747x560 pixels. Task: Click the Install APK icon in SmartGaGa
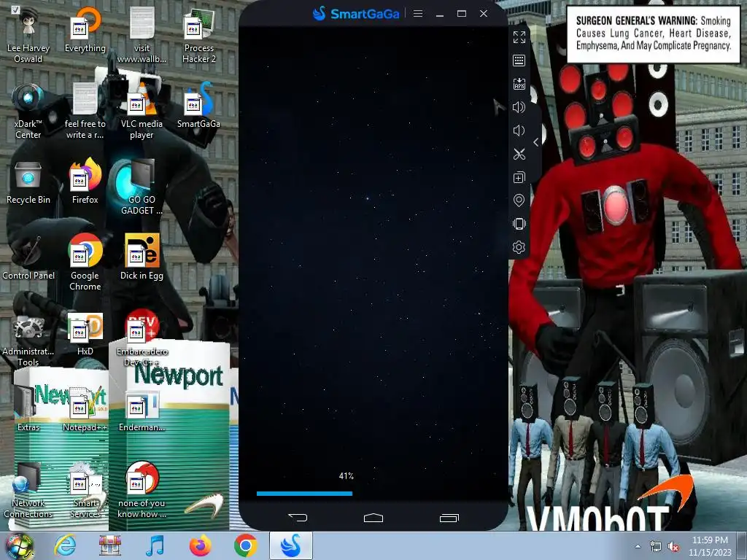519,84
